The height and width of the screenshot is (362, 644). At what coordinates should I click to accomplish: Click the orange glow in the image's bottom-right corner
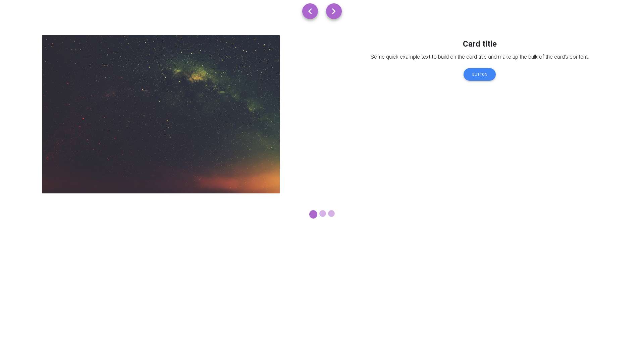point(258,179)
